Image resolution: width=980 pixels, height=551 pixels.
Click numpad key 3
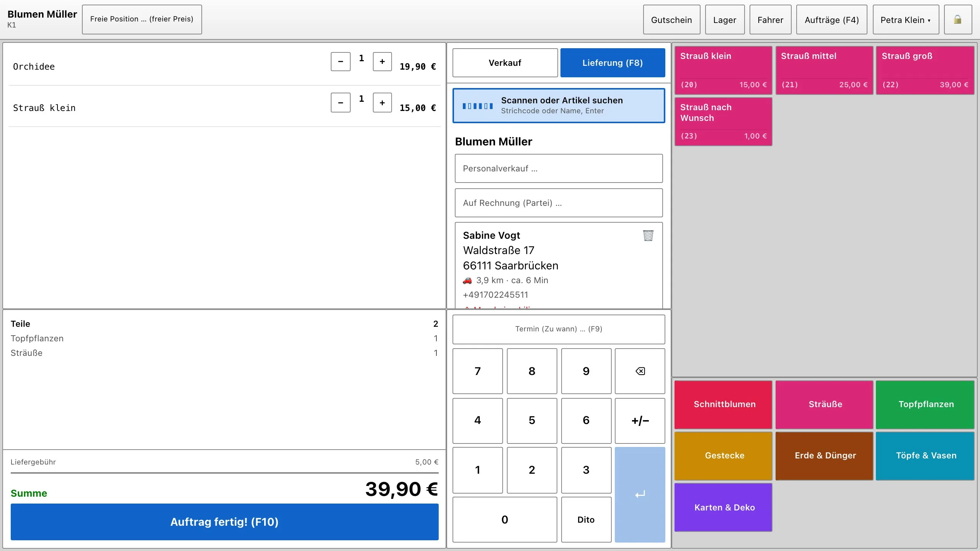coord(586,470)
